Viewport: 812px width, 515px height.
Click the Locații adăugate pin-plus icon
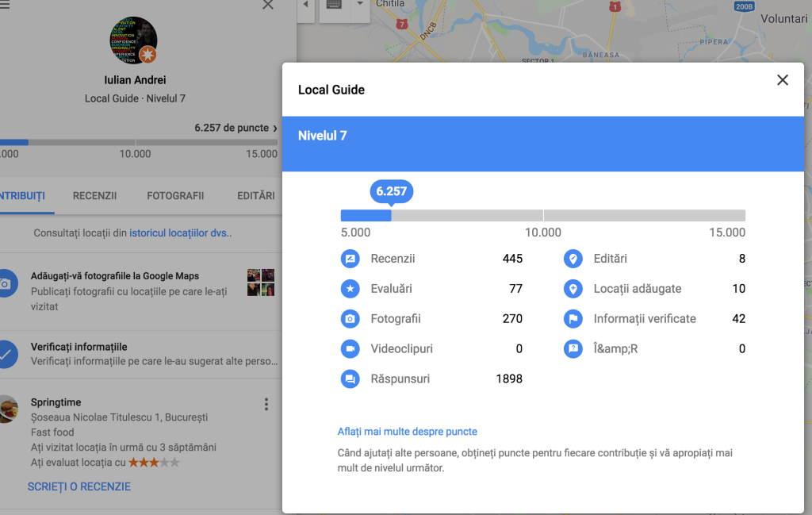573,289
